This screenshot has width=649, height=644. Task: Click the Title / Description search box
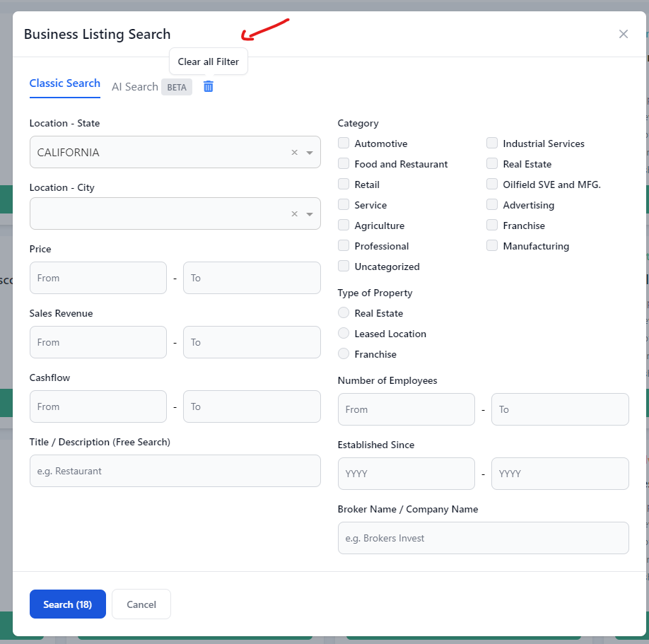point(175,471)
